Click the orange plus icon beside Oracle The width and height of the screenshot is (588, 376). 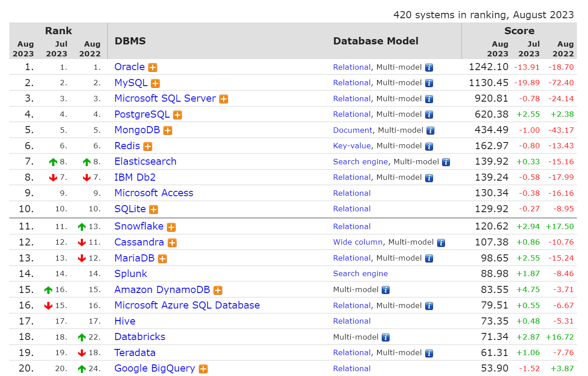tap(153, 67)
